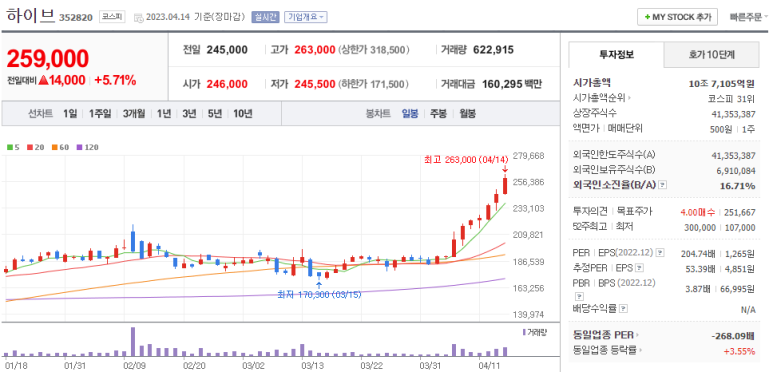Open help icon next to PER EPS(2022.12)
The height and width of the screenshot is (372, 773).
coord(661,253)
